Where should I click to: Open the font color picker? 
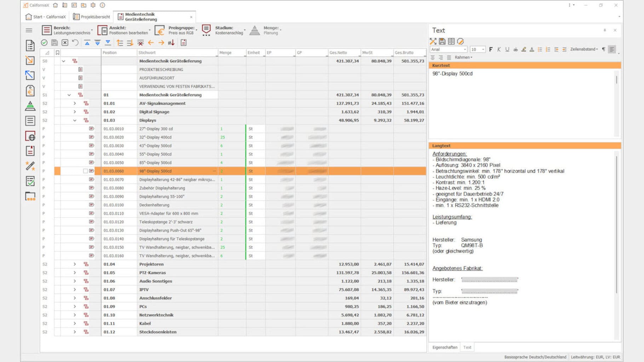point(531,49)
